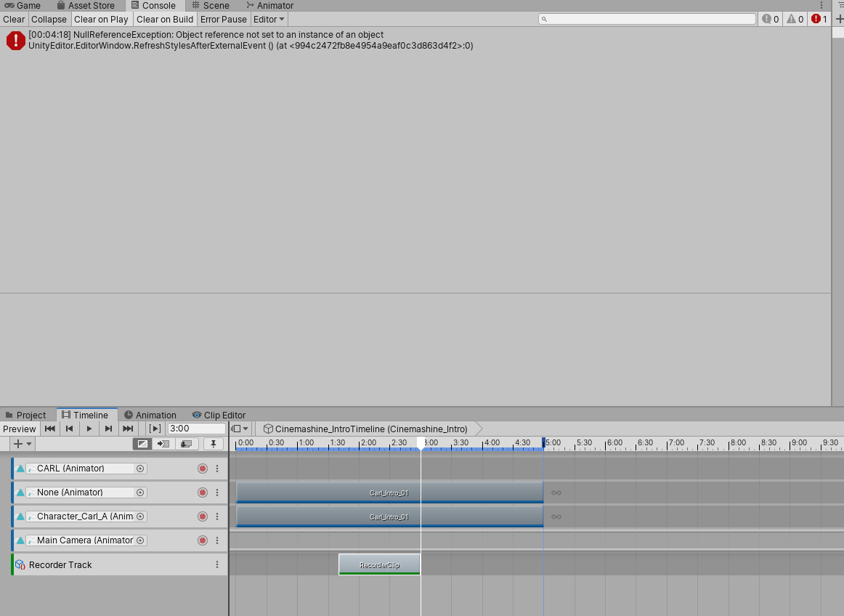Image resolution: width=844 pixels, height=616 pixels.
Task: Switch to Ripple edit mode
Action: coord(163,443)
